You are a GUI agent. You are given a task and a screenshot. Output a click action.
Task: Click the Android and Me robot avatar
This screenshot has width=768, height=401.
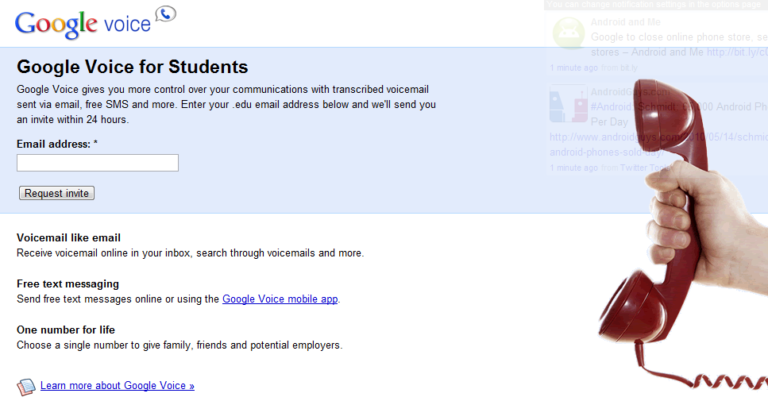click(567, 33)
